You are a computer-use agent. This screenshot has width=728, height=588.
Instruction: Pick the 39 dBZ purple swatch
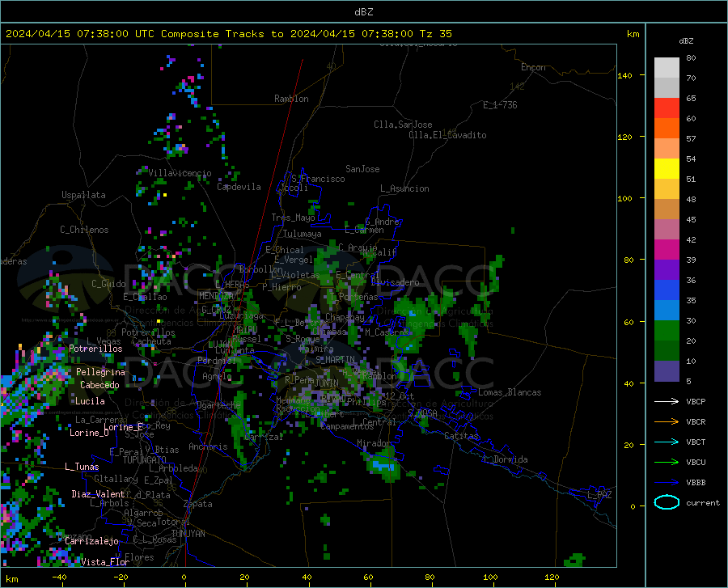pos(667,270)
